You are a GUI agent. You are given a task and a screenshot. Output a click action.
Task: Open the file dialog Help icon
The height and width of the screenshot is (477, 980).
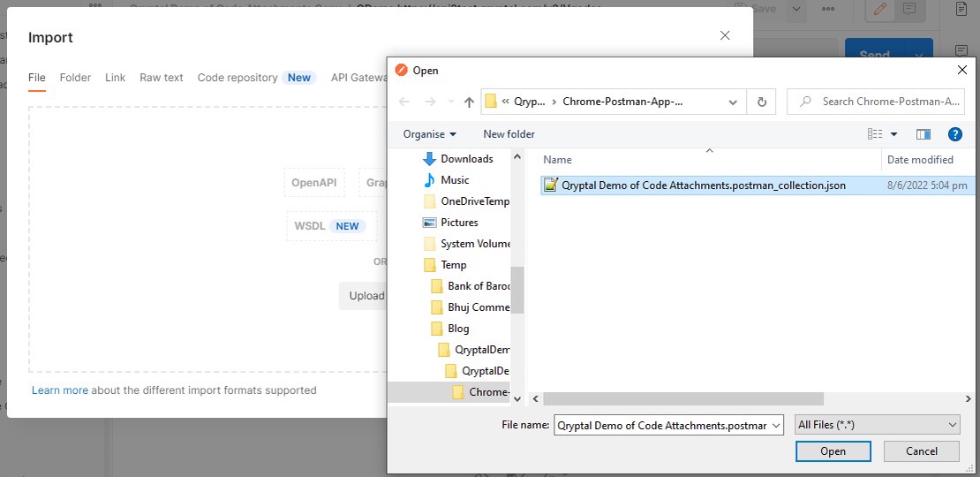(954, 134)
